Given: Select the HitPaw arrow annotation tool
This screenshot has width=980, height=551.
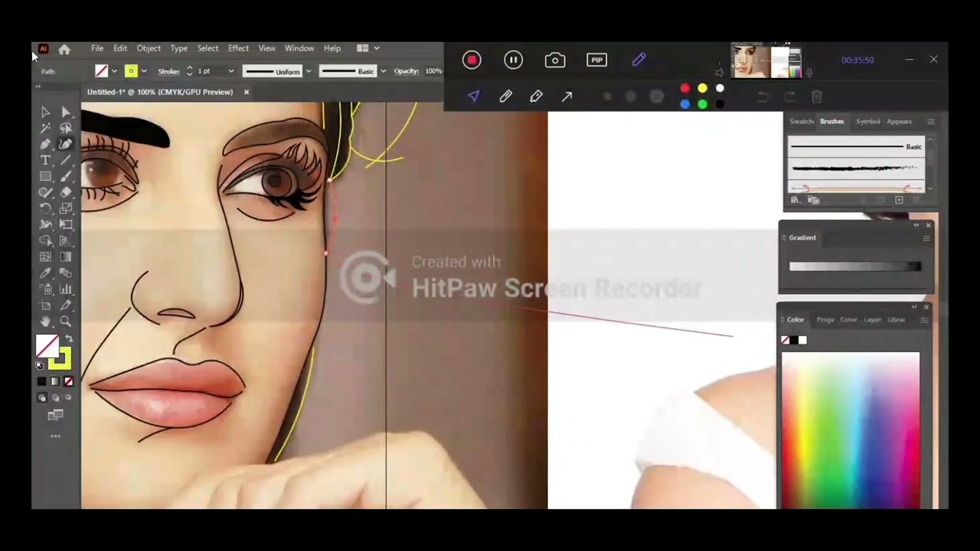Looking at the screenshot, I should click(567, 96).
